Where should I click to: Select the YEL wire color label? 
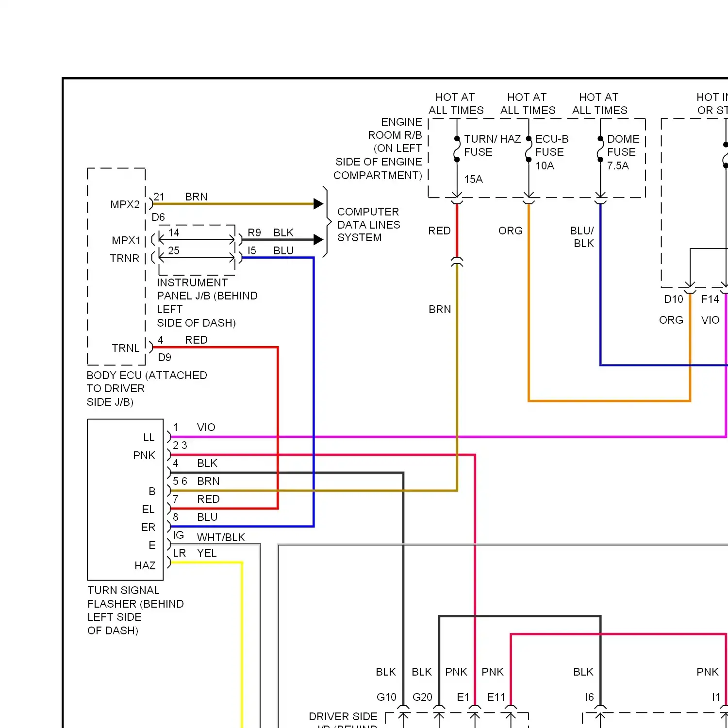[207, 553]
